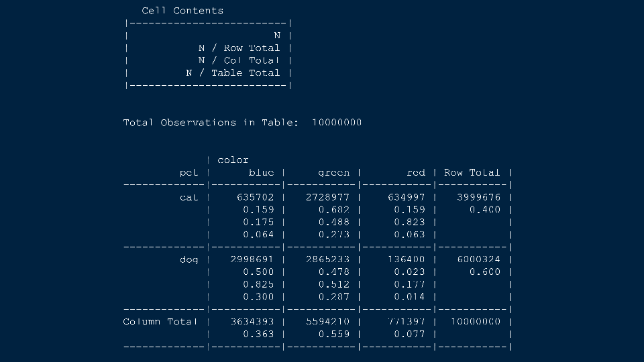The height and width of the screenshot is (362, 644).
Task: Select the "cat" row label
Action: (x=189, y=198)
